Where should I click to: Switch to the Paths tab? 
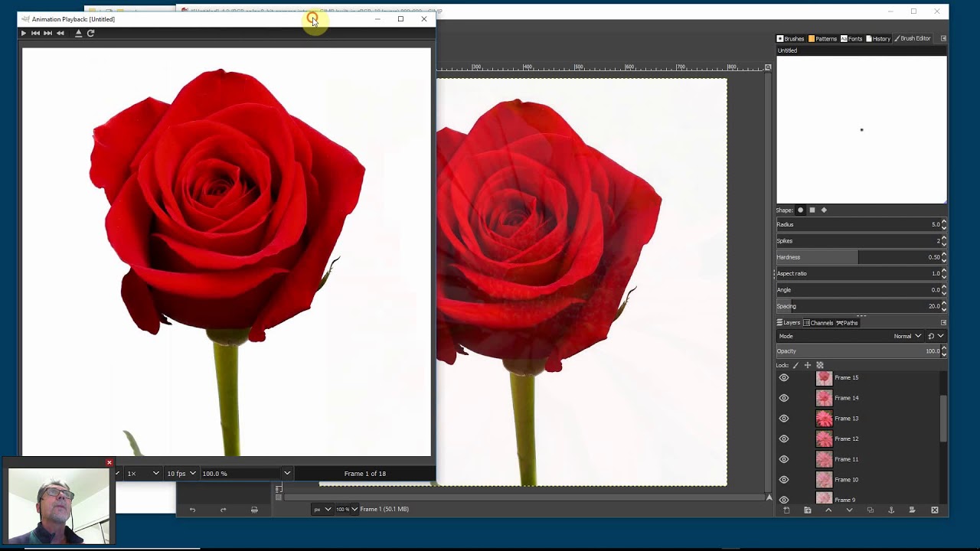pos(848,323)
